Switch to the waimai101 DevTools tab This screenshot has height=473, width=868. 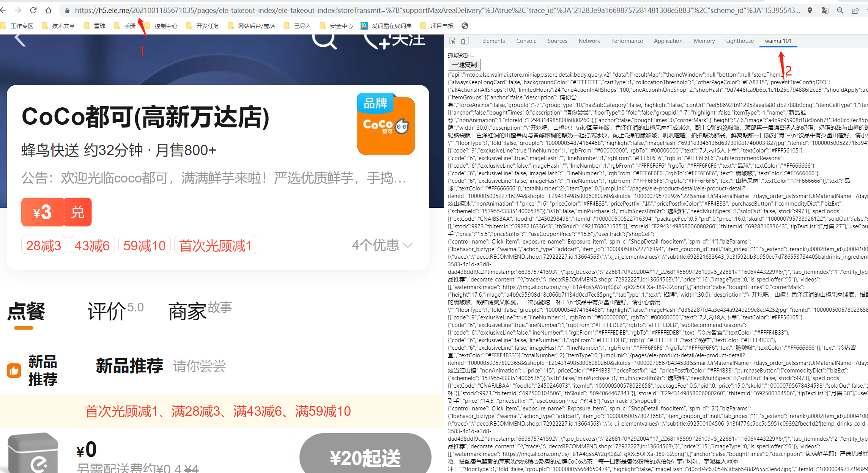tap(778, 41)
